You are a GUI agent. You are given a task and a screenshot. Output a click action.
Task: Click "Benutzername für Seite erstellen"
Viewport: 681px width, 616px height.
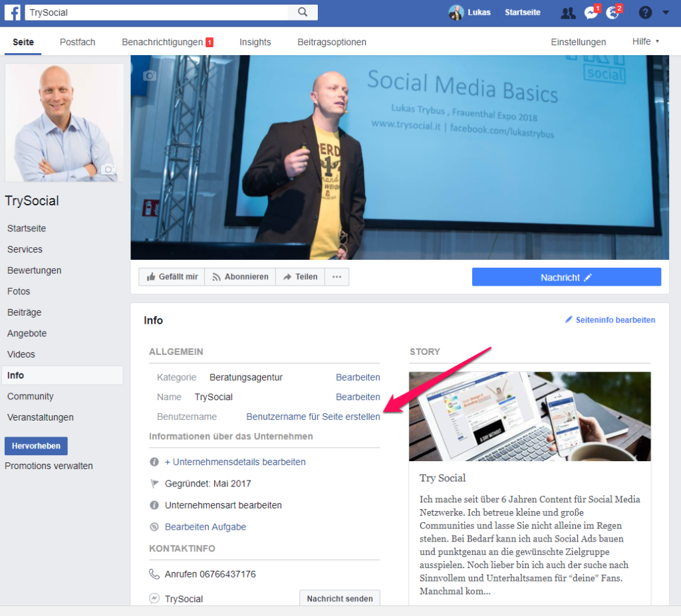[x=313, y=417]
